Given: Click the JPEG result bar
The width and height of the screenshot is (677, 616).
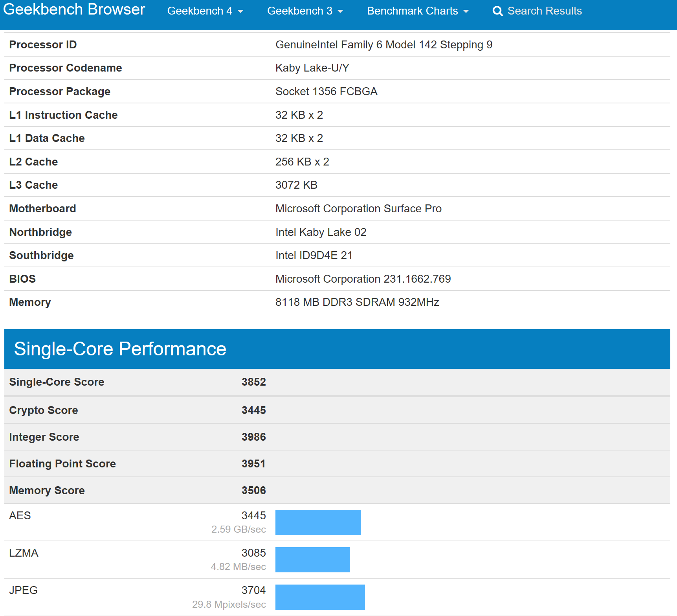Looking at the screenshot, I should pos(320,597).
